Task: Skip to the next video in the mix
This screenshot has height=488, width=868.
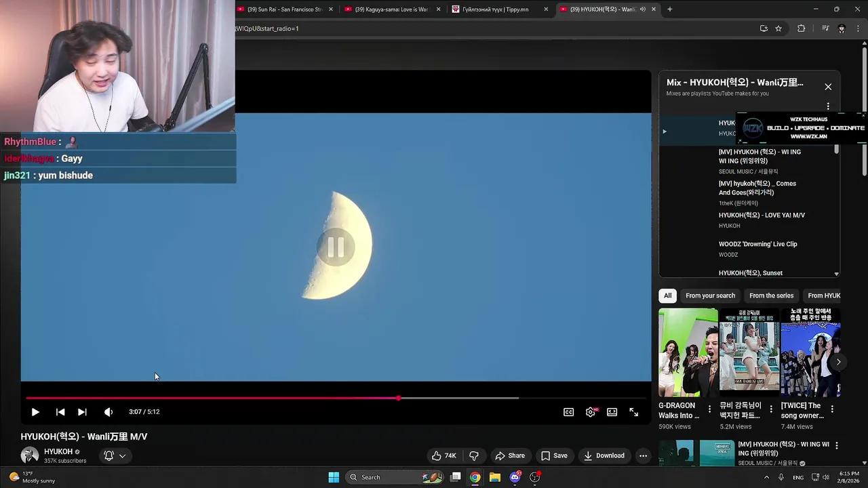Action: (82, 412)
